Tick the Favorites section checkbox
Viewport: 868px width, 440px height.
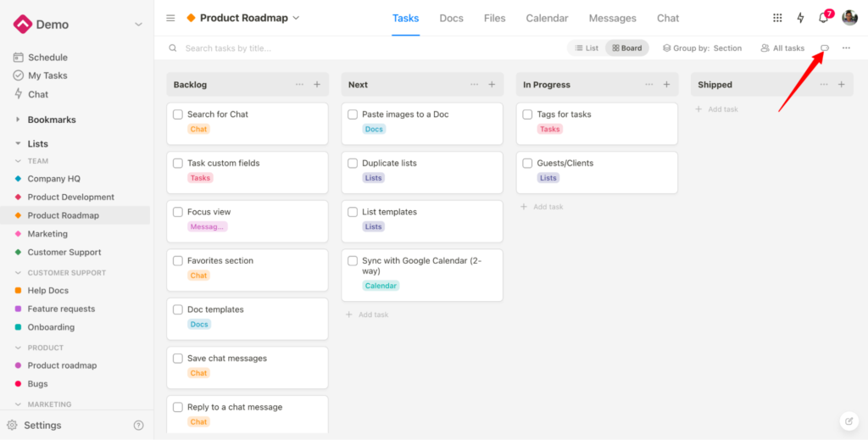click(178, 260)
